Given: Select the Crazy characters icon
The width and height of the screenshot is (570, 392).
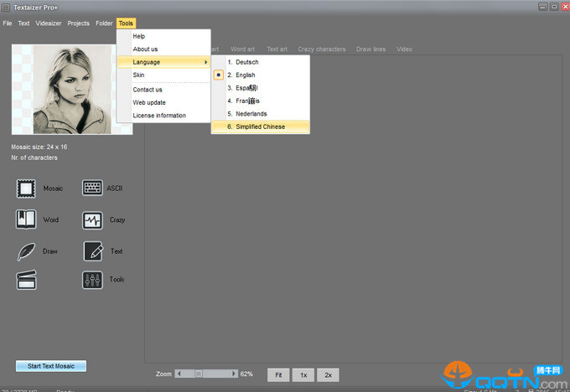Looking at the screenshot, I should pos(92,220).
